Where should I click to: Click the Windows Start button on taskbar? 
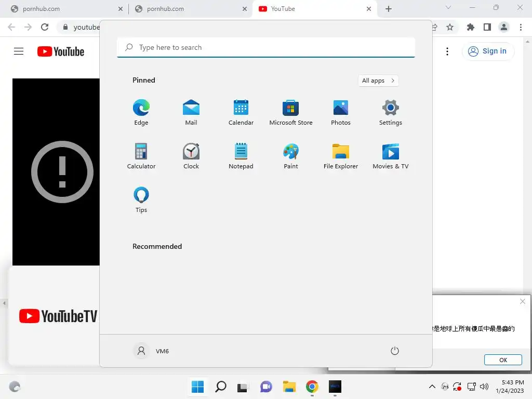pos(197,387)
